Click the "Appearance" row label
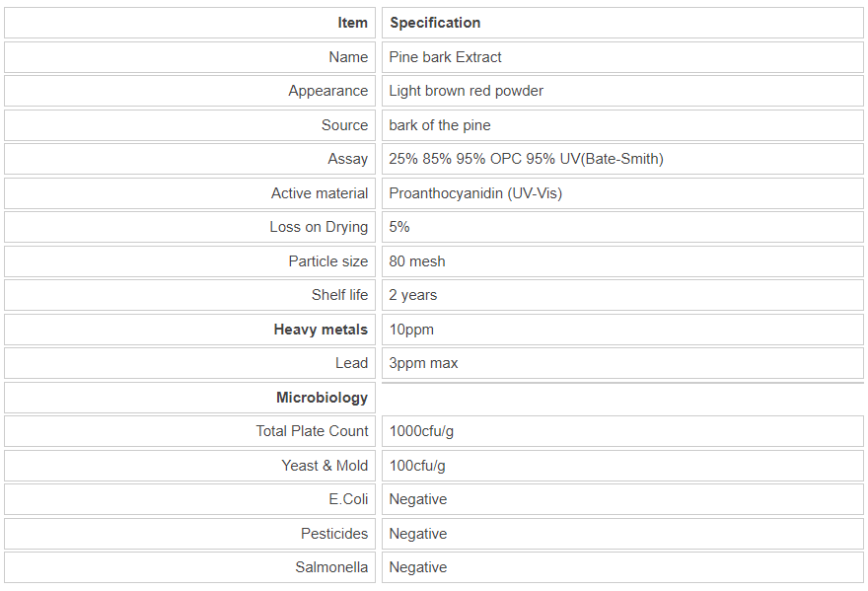Image resolution: width=868 pixels, height=591 pixels. pos(327,91)
